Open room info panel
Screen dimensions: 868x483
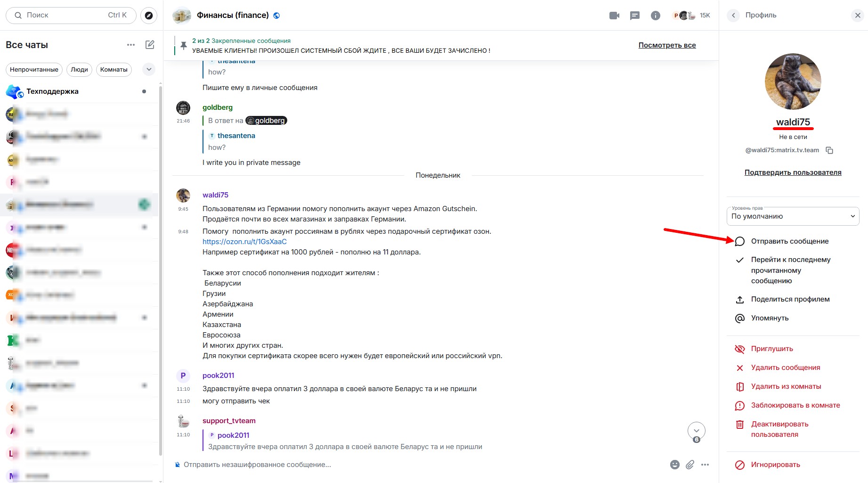pyautogui.click(x=655, y=16)
